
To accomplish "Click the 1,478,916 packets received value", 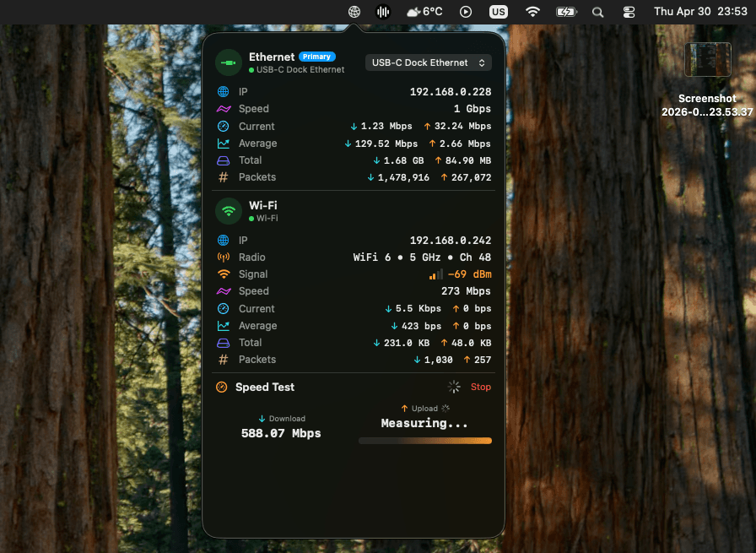I will (x=403, y=177).
